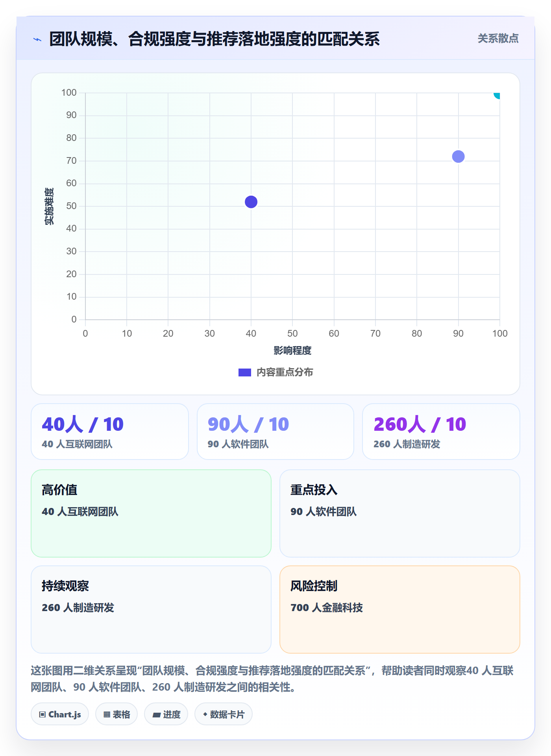Click the 内容重点分布 legend label

(285, 372)
